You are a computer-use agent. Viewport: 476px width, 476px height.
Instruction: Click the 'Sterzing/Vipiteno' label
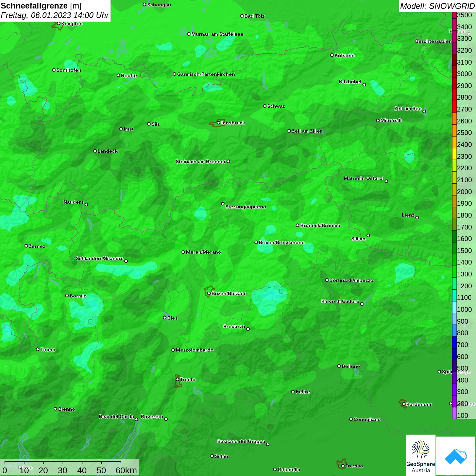coord(246,207)
